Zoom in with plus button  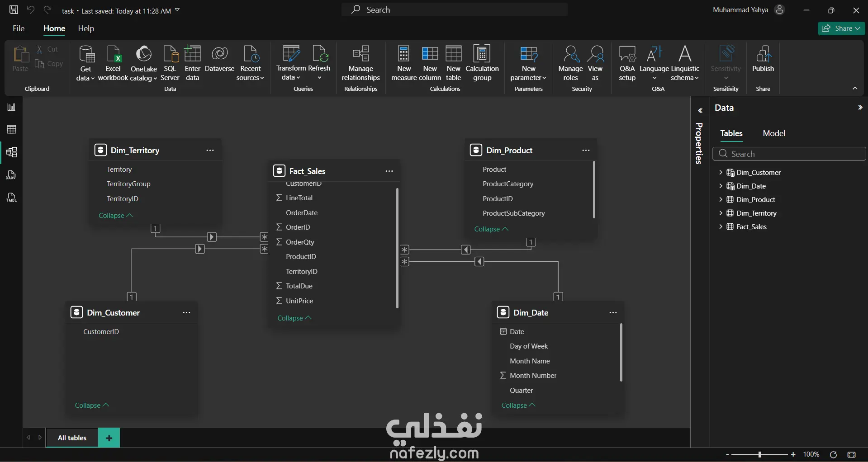(793, 454)
